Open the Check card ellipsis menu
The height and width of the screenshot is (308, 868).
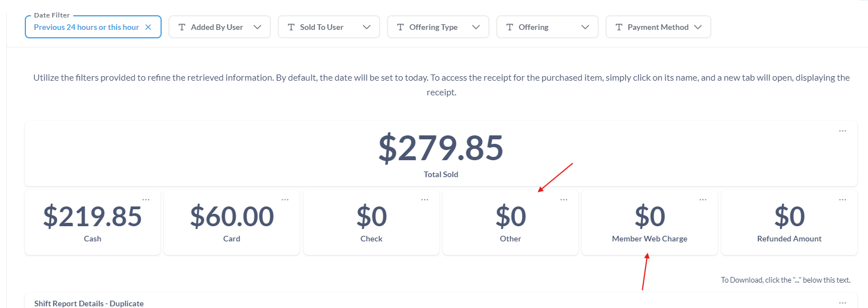pos(425,200)
